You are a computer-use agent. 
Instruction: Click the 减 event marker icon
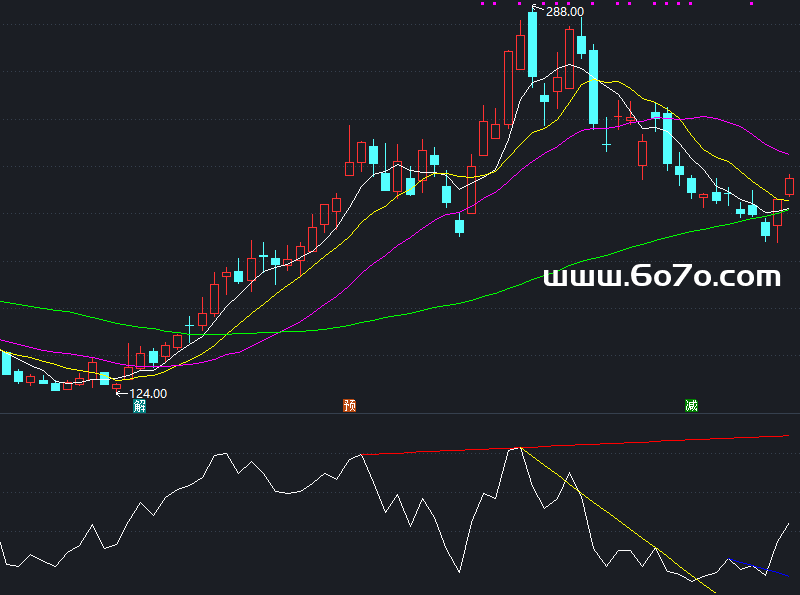pyautogui.click(x=691, y=406)
